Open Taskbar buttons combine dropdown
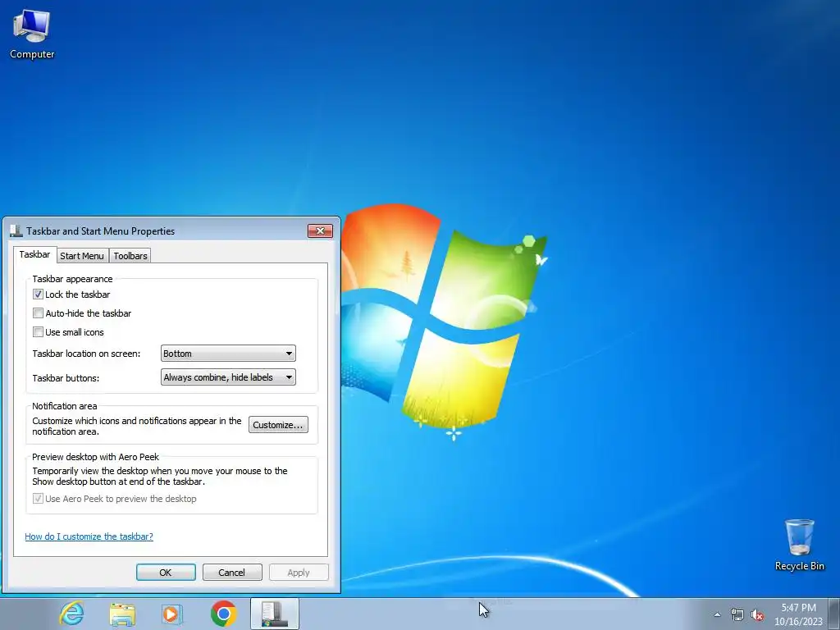Screen dimensions: 840x630 228,377
